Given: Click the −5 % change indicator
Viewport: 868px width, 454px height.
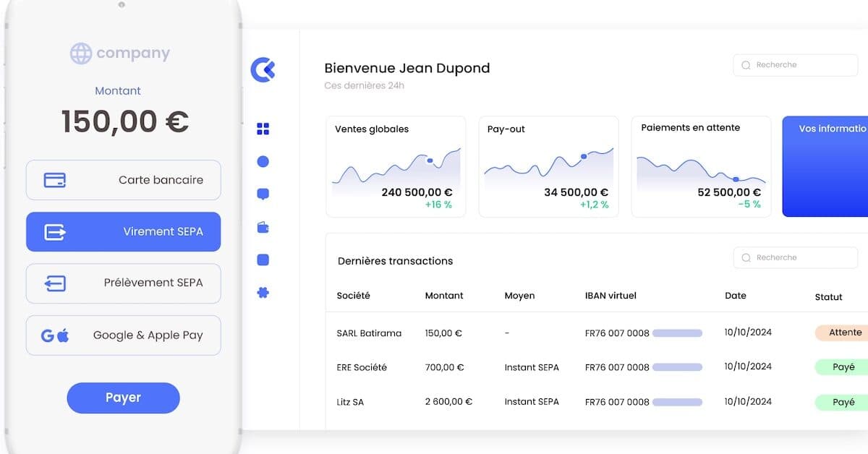Looking at the screenshot, I should tap(749, 205).
